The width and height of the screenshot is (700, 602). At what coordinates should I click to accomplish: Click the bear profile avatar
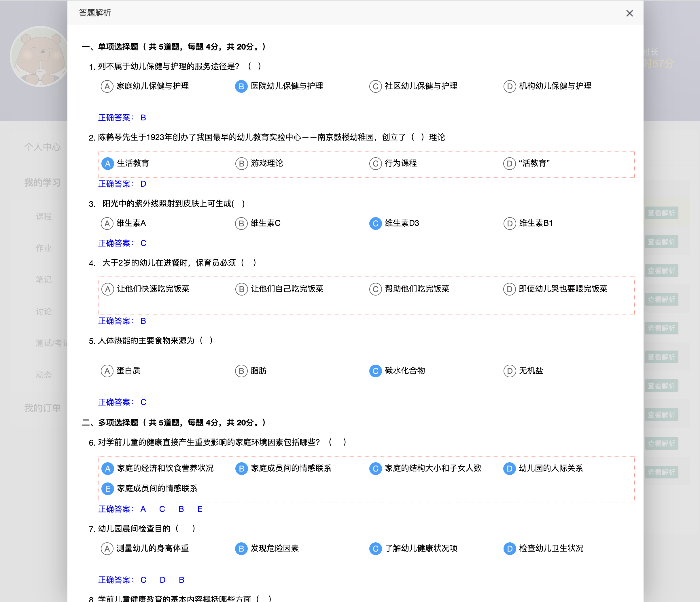(40, 56)
